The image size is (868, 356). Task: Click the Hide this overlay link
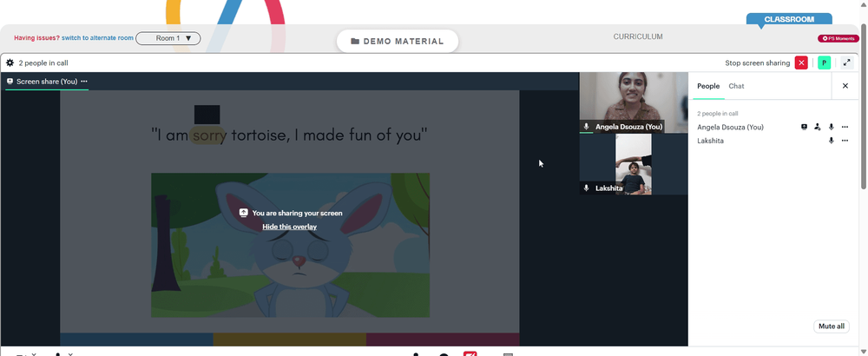click(x=290, y=227)
